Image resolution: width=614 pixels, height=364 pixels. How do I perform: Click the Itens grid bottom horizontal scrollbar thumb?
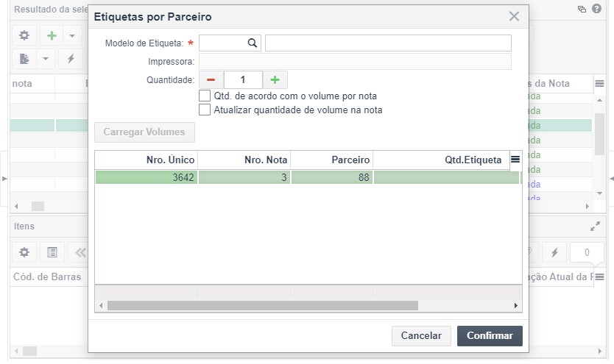point(29,351)
